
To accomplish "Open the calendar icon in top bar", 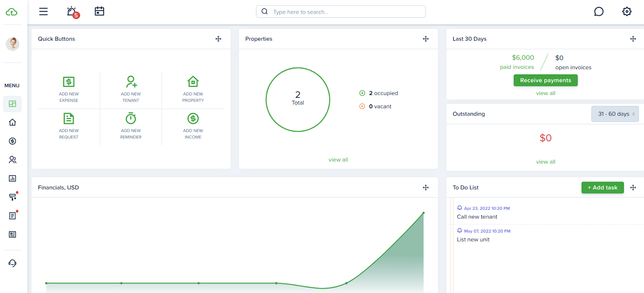I will 99,11.
